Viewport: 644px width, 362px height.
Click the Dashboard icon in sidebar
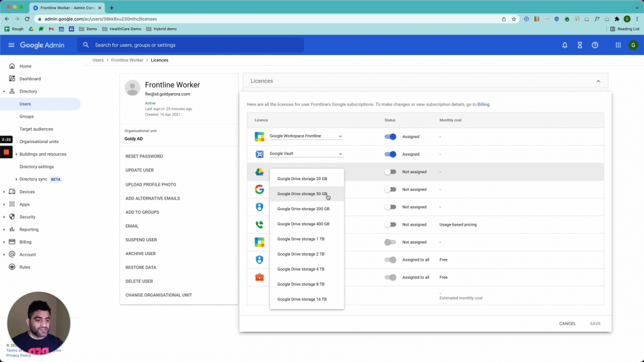12,79
